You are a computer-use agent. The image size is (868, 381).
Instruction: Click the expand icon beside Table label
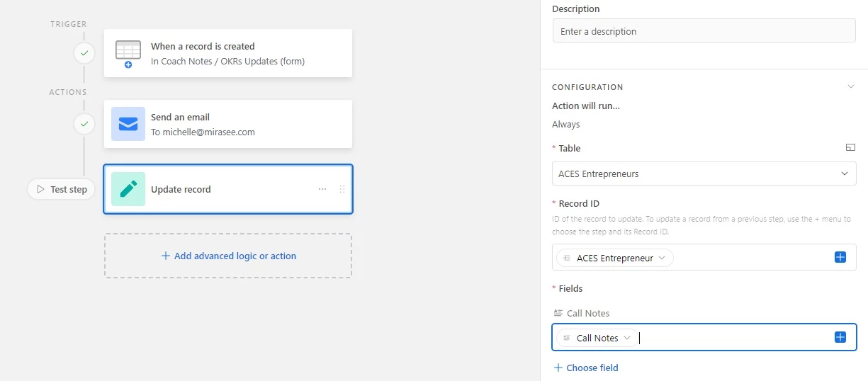pos(850,147)
